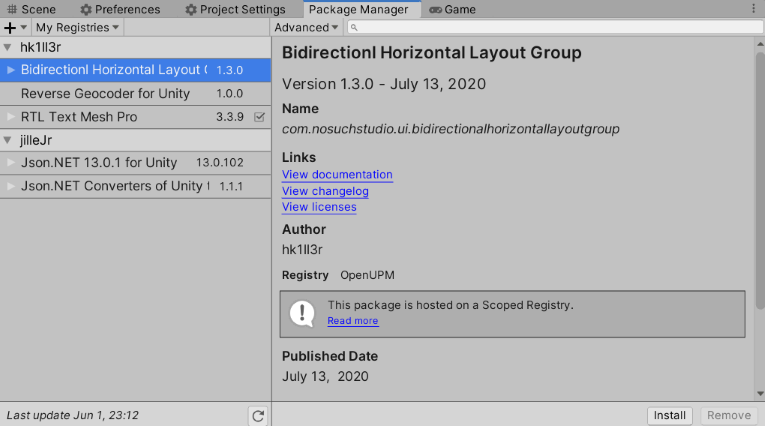Image resolution: width=765 pixels, height=426 pixels.
Task: Click the Scene tab grid icon
Action: (12, 9)
